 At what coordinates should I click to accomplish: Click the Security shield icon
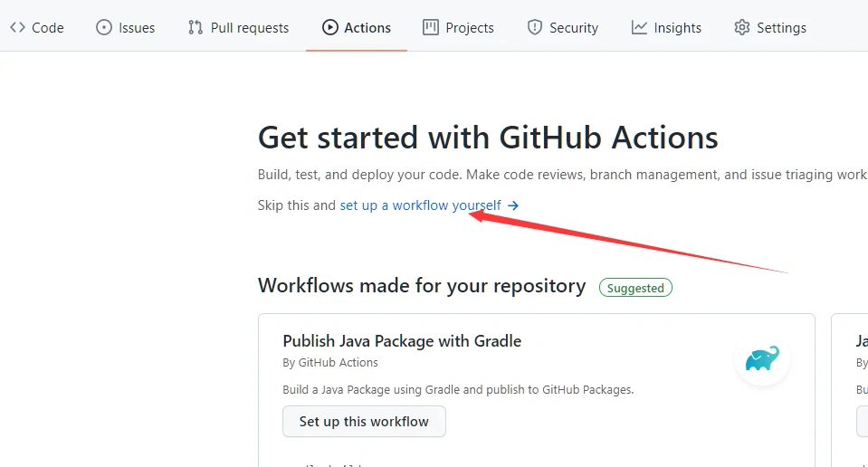pos(535,27)
